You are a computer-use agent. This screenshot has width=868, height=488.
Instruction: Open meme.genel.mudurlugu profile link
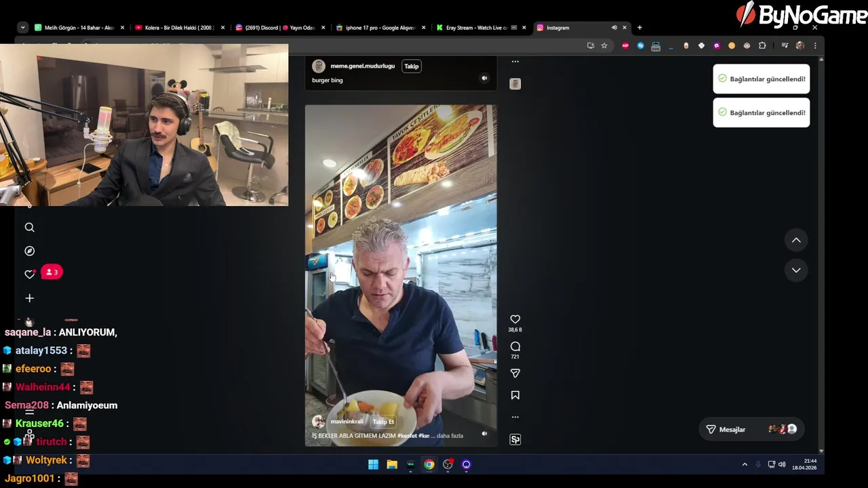point(362,66)
